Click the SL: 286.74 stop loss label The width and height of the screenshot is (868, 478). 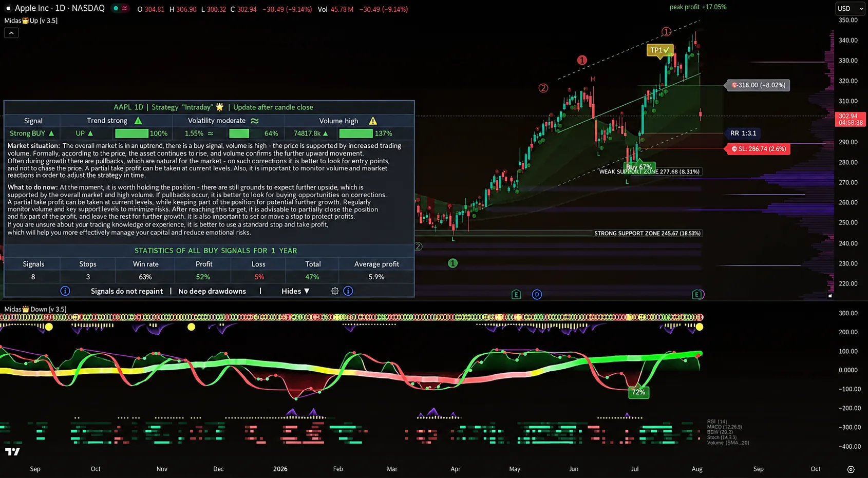coord(759,149)
